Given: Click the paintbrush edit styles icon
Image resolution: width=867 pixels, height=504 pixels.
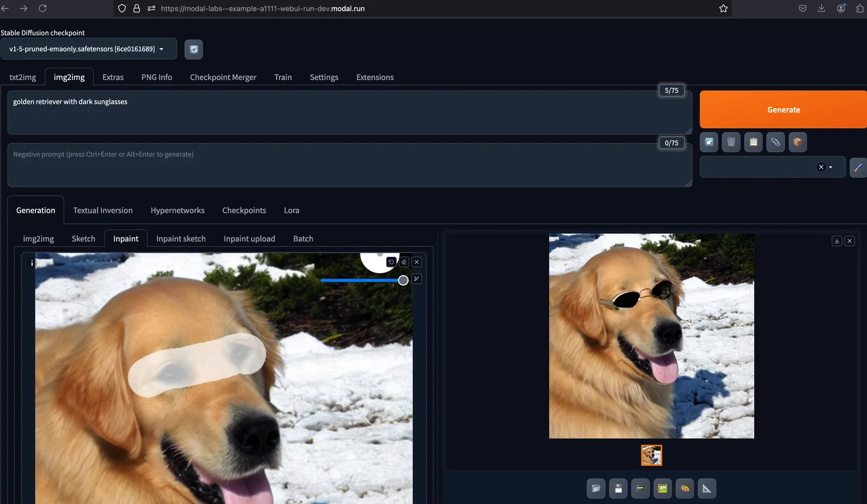Looking at the screenshot, I should [858, 167].
